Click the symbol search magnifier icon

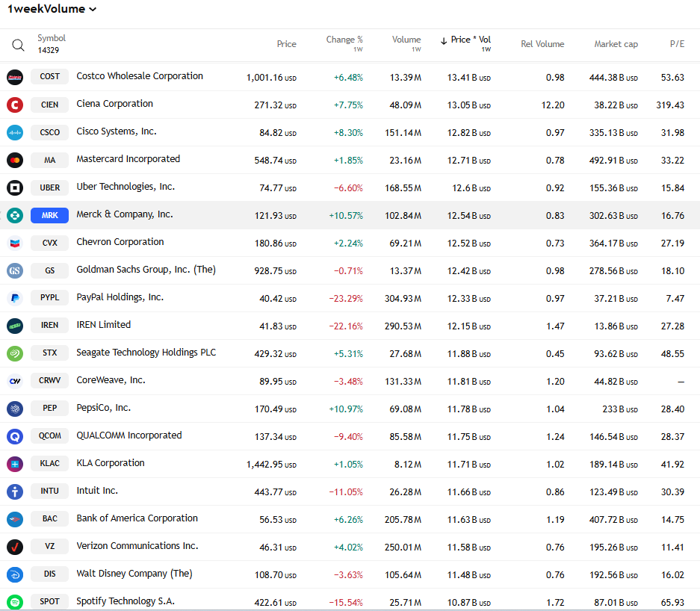coord(18,45)
